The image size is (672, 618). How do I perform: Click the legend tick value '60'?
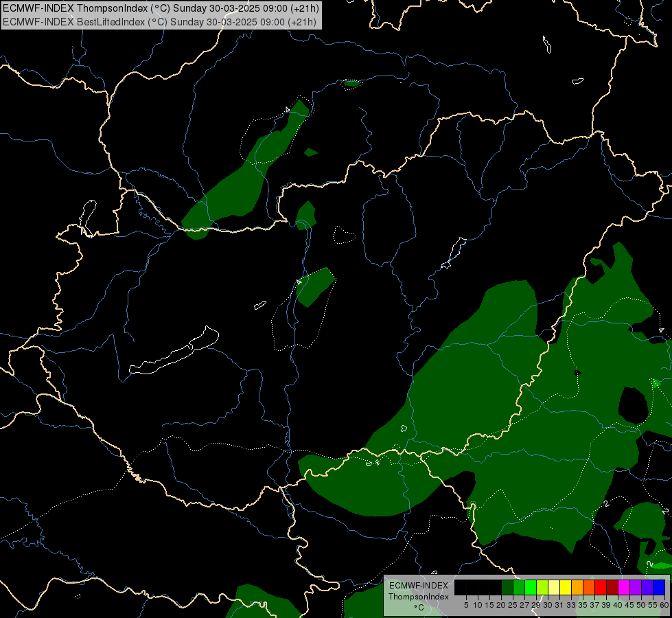(x=664, y=605)
